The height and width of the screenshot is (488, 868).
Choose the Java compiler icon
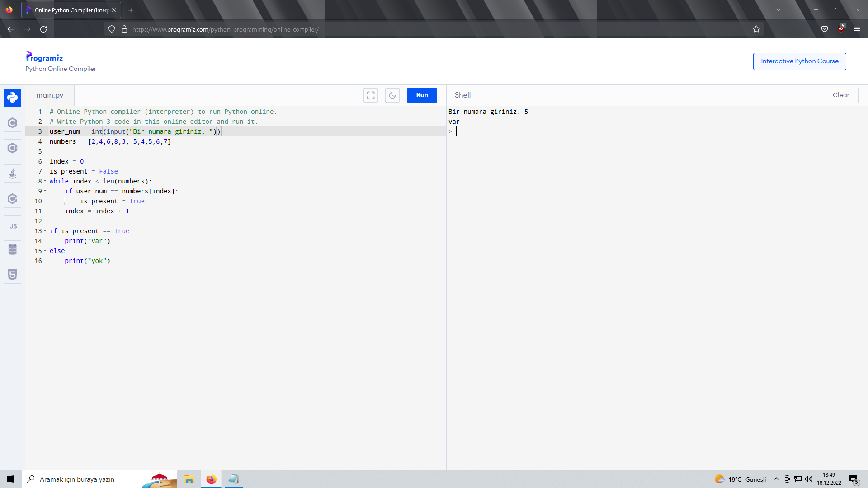pos(12,174)
